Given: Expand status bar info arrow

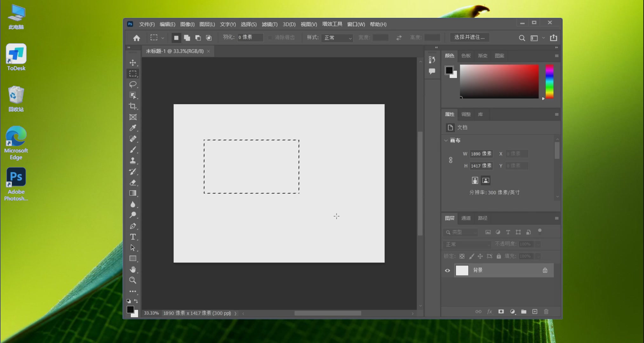Looking at the screenshot, I should (x=235, y=313).
